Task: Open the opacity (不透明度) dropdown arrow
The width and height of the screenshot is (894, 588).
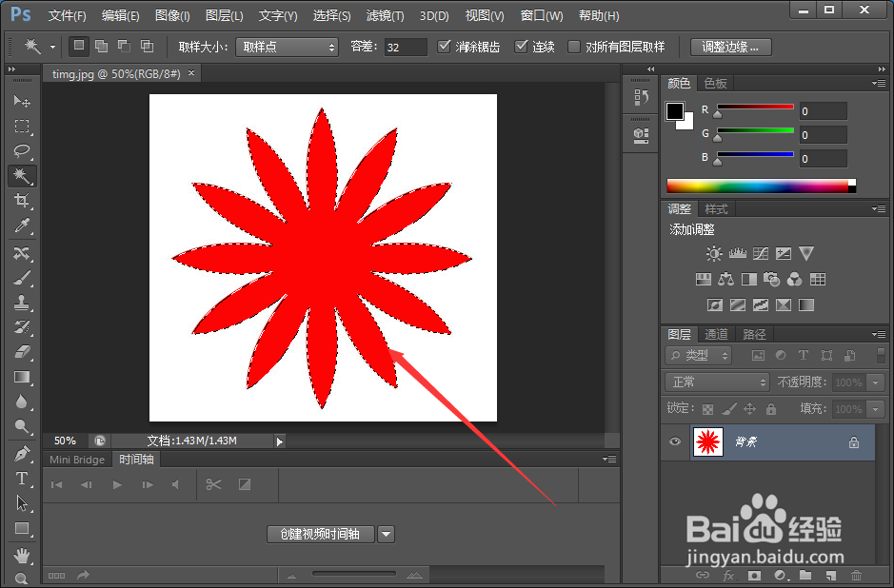Action: click(x=875, y=382)
